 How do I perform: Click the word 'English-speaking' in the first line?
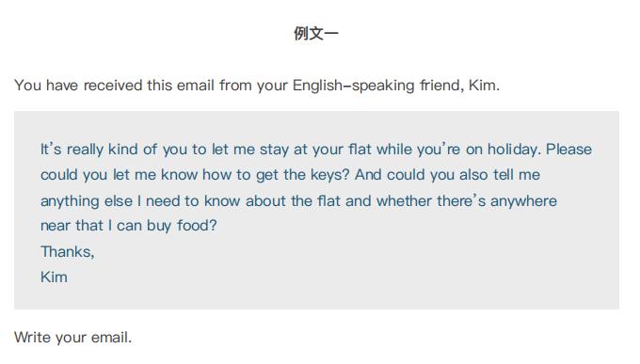click(354, 86)
